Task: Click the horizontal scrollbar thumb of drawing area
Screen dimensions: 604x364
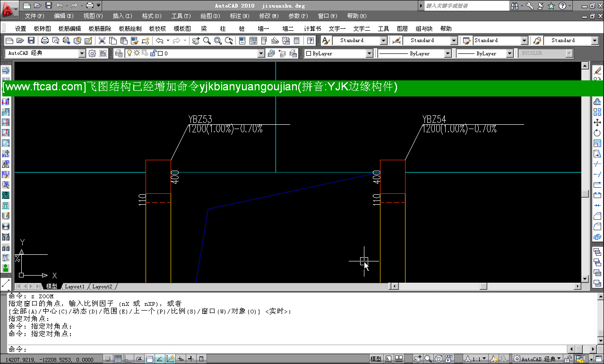Action: (483, 286)
